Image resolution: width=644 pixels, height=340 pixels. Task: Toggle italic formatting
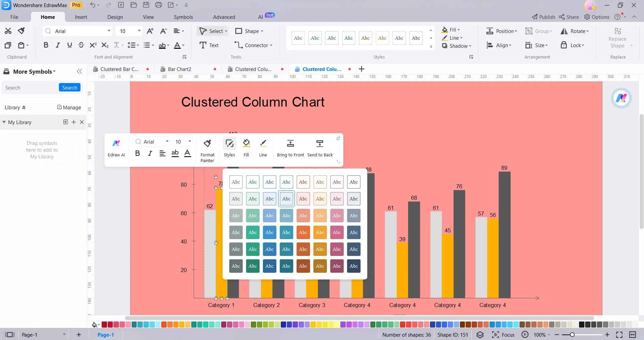click(58, 45)
